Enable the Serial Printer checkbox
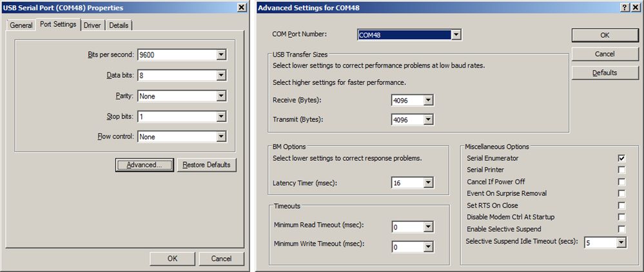 pyautogui.click(x=621, y=170)
